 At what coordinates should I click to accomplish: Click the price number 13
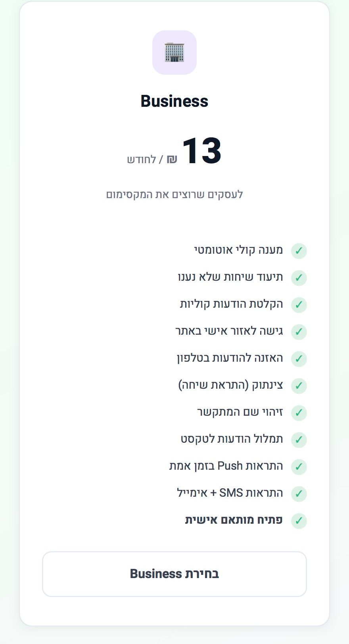[201, 151]
